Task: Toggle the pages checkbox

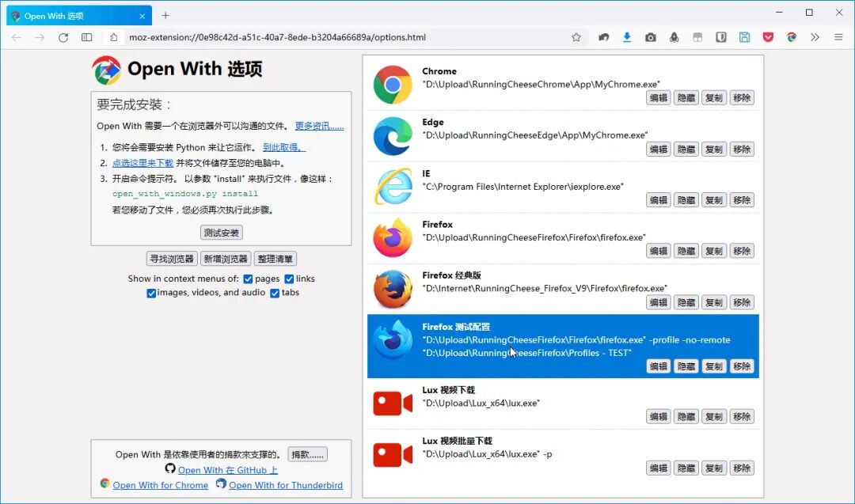Action: coord(248,279)
